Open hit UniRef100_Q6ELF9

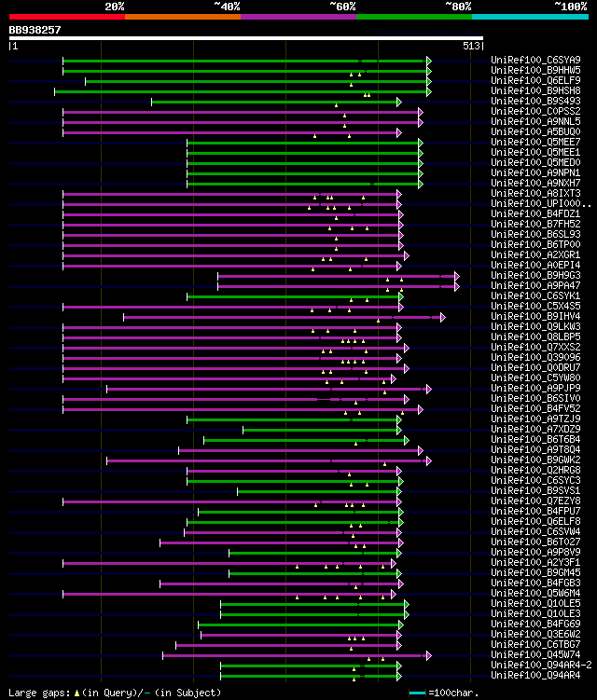point(535,80)
